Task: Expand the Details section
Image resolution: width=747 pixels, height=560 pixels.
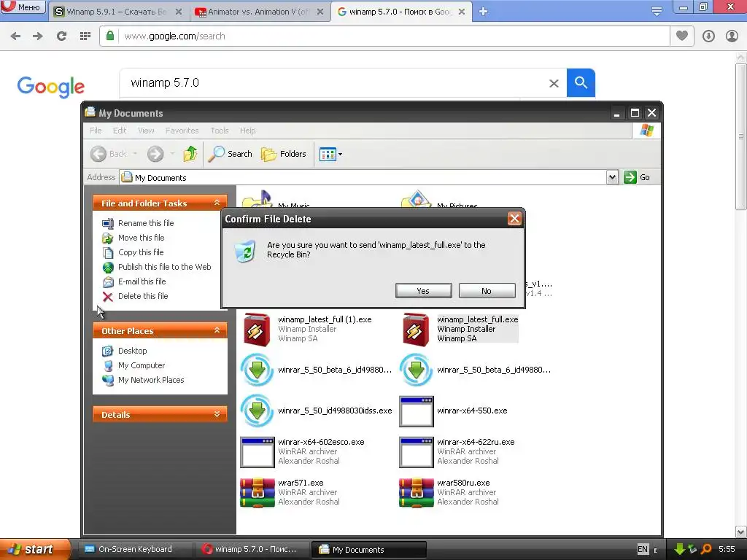Action: (217, 414)
